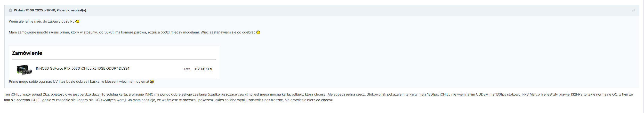Image resolution: width=644 pixels, height=113 pixels.
Task: Click the wink emoji after "duzy PL"
Action: 77,22
